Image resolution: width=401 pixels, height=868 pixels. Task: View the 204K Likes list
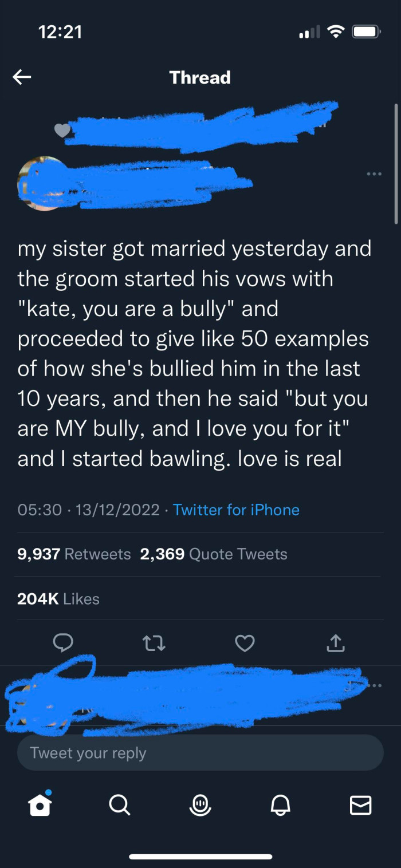click(x=58, y=599)
